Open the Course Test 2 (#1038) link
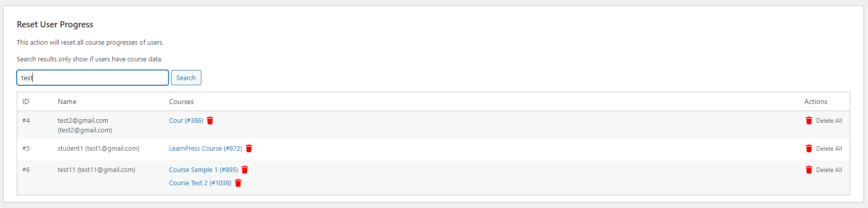The image size is (868, 208). point(200,183)
